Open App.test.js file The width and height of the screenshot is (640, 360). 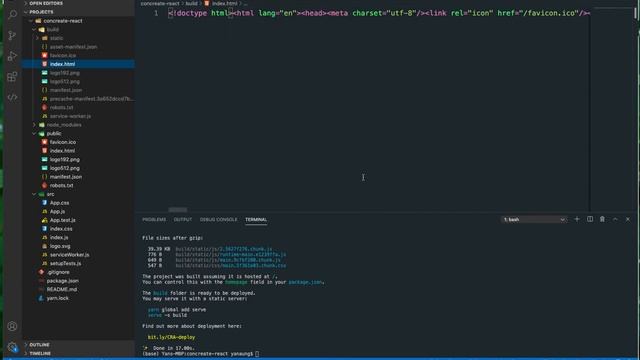[63, 220]
